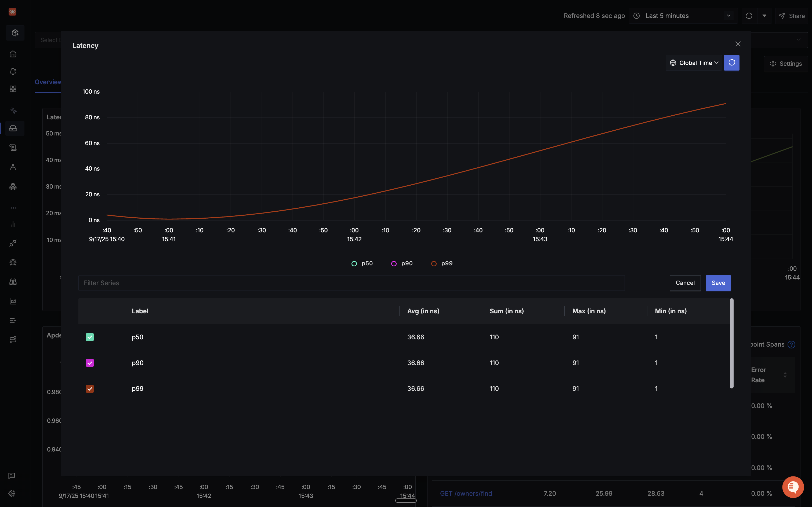
Task: Click the top bar refresh icon
Action: click(749, 16)
